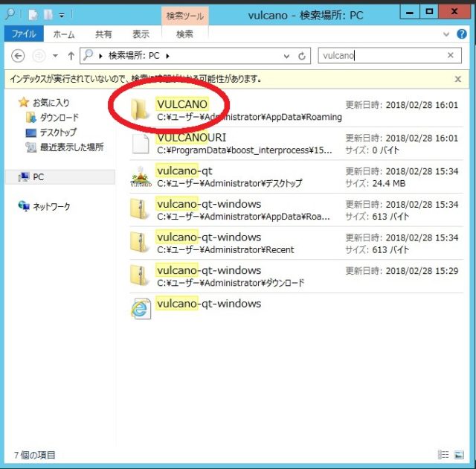Close the Explorer window
The width and height of the screenshot is (476, 469).
454,12
